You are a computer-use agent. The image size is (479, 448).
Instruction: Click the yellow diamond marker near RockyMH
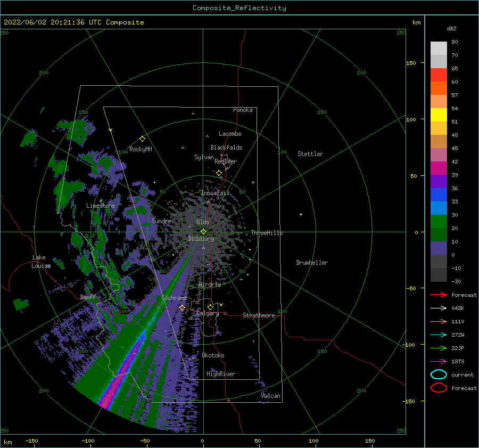tap(142, 139)
